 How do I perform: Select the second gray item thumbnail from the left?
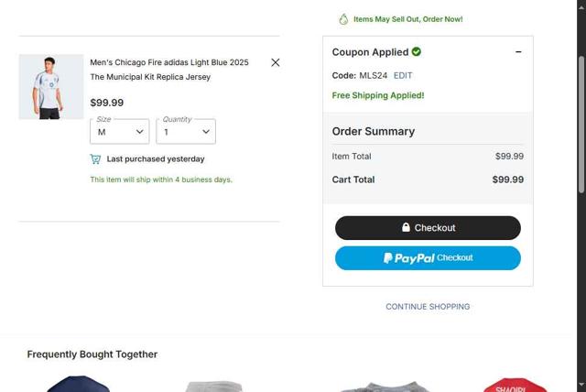pyautogui.click(x=213, y=386)
